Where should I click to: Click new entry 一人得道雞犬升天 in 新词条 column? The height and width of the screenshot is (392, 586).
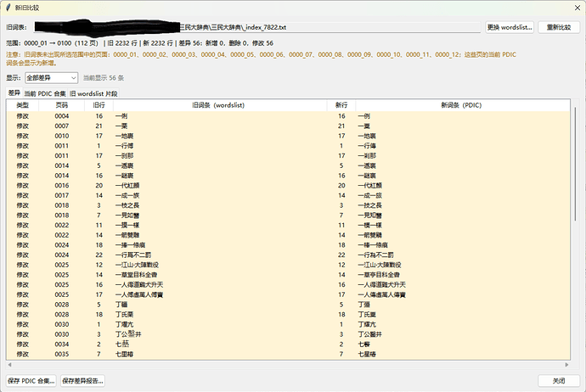tap(381, 284)
